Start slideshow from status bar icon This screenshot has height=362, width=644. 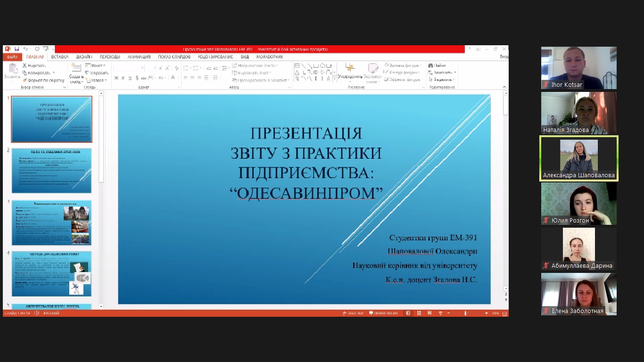point(440,313)
